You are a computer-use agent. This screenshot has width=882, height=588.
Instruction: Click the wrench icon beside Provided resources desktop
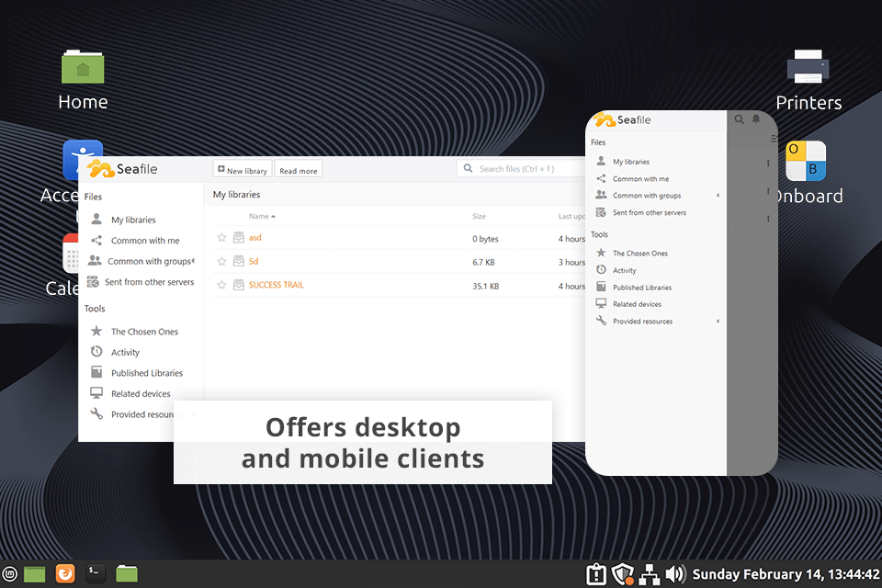click(x=96, y=413)
